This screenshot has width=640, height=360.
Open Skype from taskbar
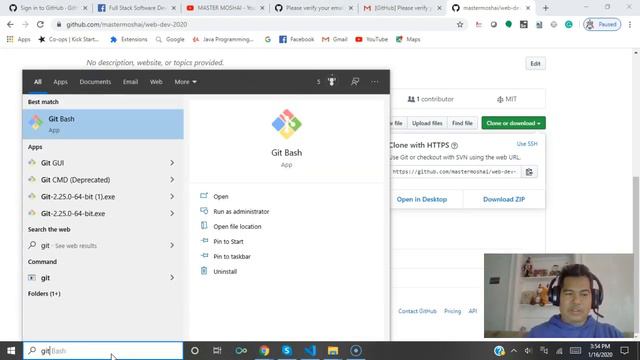pos(287,351)
